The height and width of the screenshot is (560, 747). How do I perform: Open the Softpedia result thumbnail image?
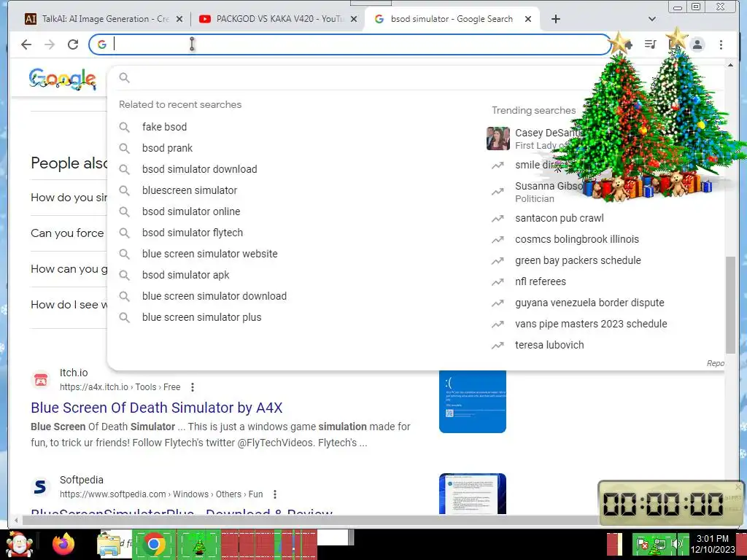pyautogui.click(x=472, y=494)
